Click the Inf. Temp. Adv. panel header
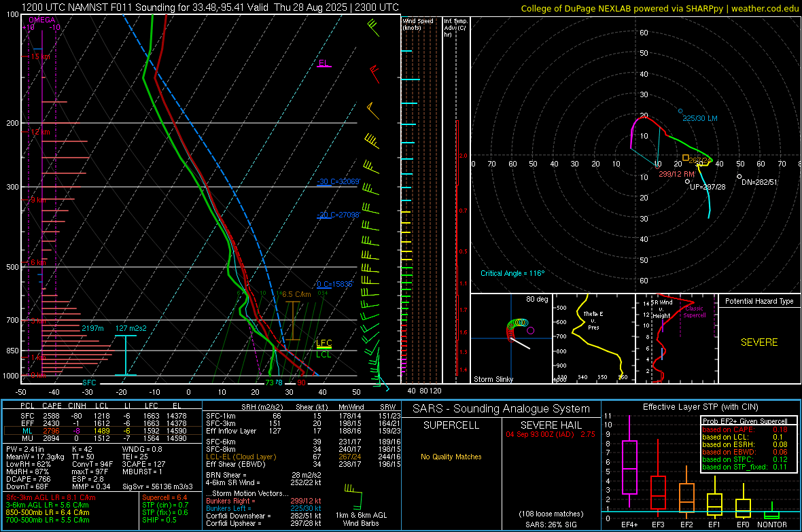 coord(455,28)
